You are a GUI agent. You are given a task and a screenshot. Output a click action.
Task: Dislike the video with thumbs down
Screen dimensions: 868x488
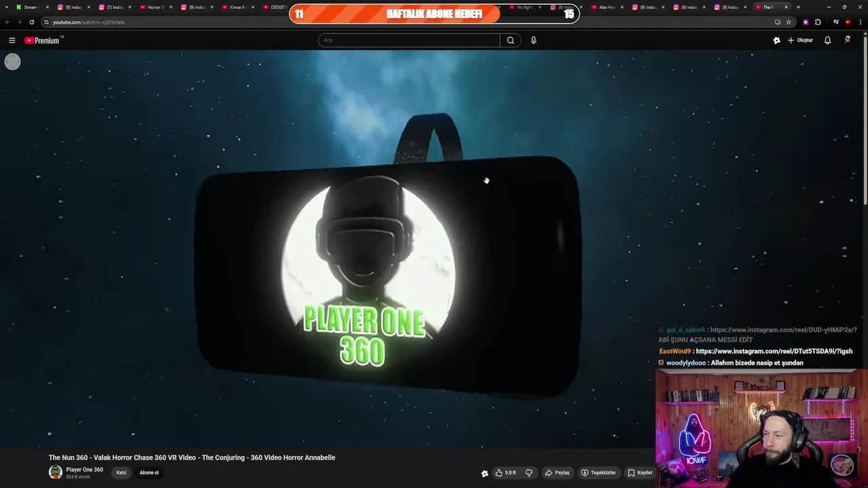point(529,473)
